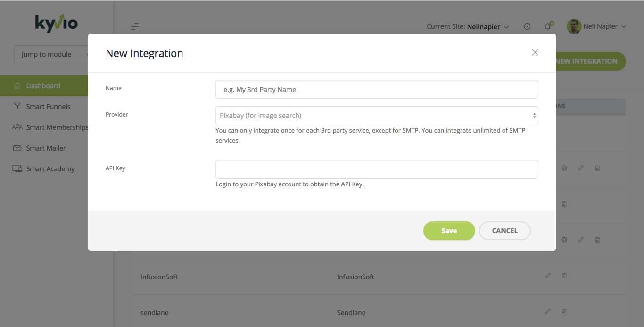Go to Dashboard in the sidebar
This screenshot has width=644, height=327.
click(x=44, y=86)
